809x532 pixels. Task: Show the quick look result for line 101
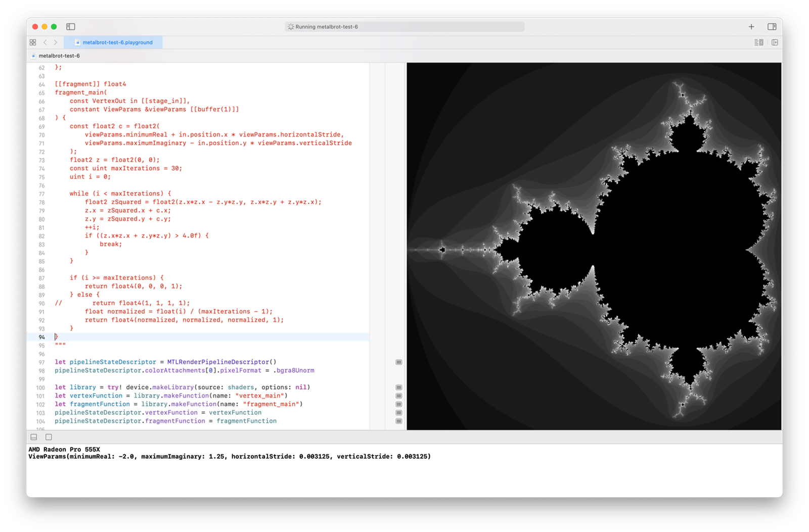pyautogui.click(x=399, y=396)
